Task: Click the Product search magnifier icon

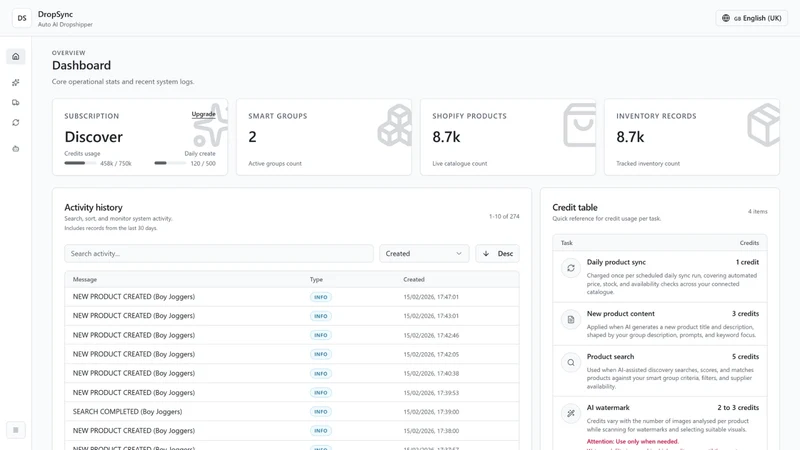Action: point(571,362)
